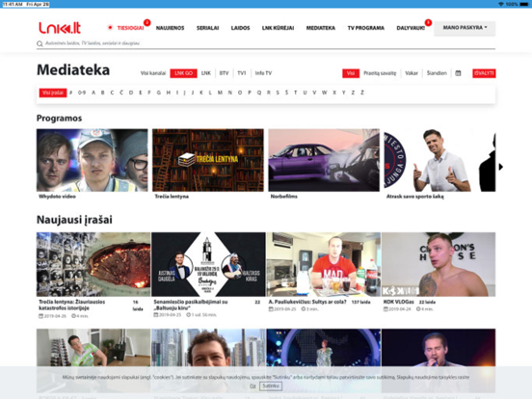The height and width of the screenshot is (399, 532).
Task: Filter by BTV channel
Action: [224, 73]
